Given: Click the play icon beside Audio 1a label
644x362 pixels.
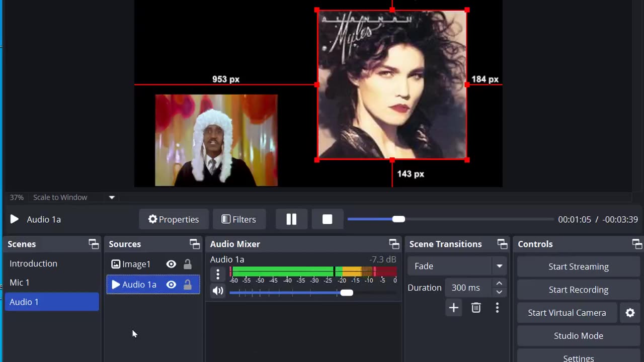Looking at the screenshot, I should pos(14,219).
